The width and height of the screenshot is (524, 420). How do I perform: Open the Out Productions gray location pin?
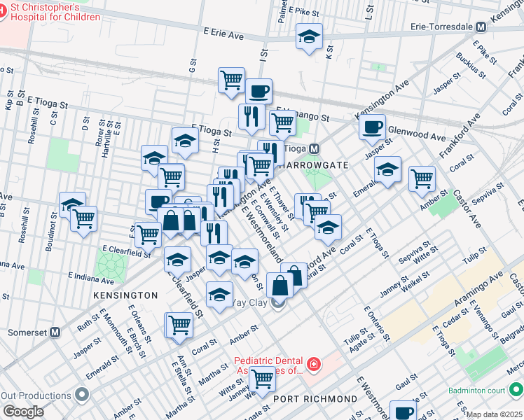pyautogui.click(x=82, y=395)
